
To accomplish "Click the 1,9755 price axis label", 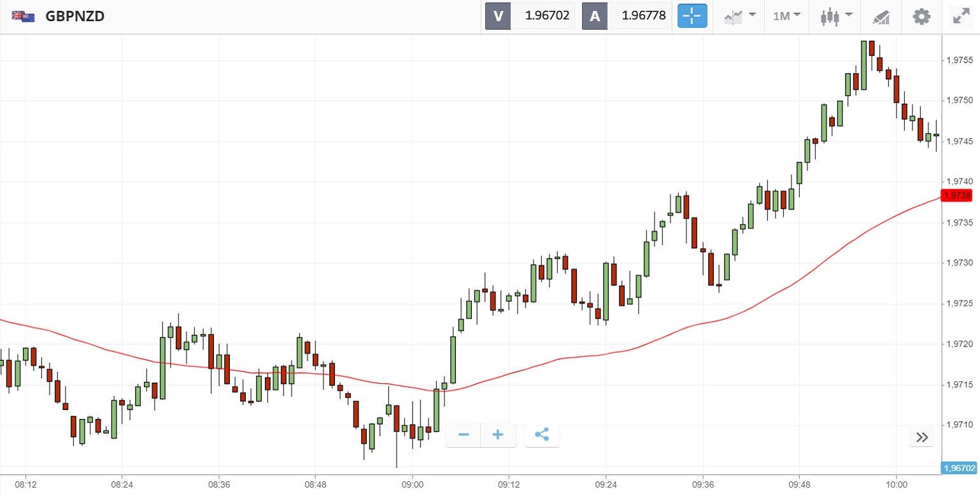I will (958, 60).
